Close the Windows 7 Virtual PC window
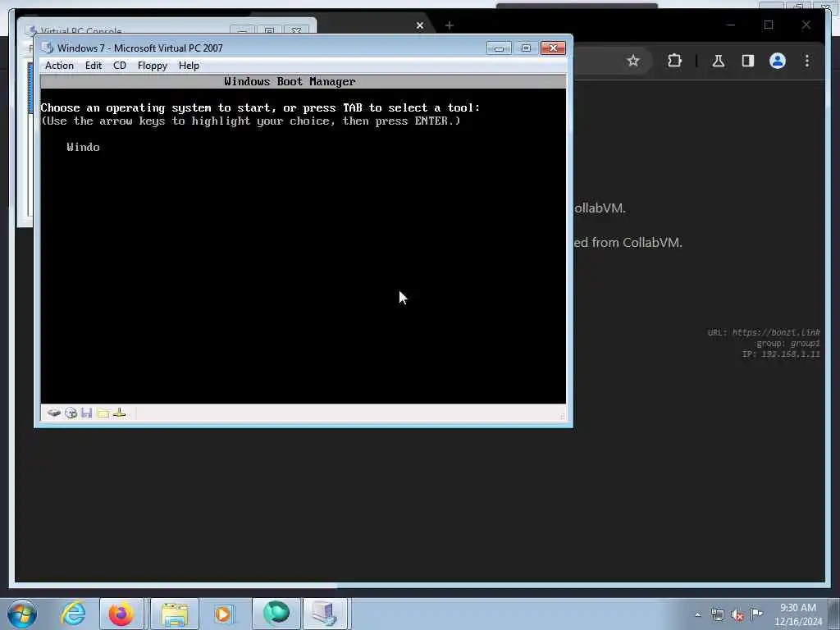Viewport: 840px width, 630px height. [553, 48]
